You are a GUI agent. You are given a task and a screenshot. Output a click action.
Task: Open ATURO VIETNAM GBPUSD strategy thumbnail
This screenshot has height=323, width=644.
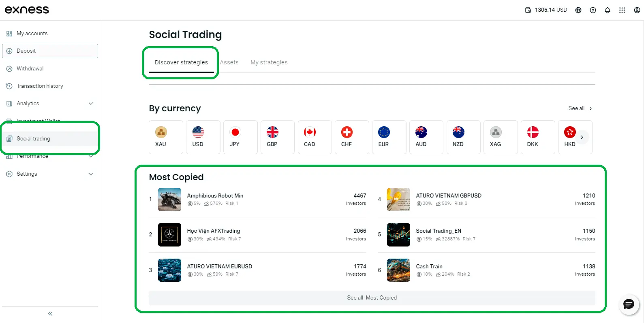pos(398,200)
